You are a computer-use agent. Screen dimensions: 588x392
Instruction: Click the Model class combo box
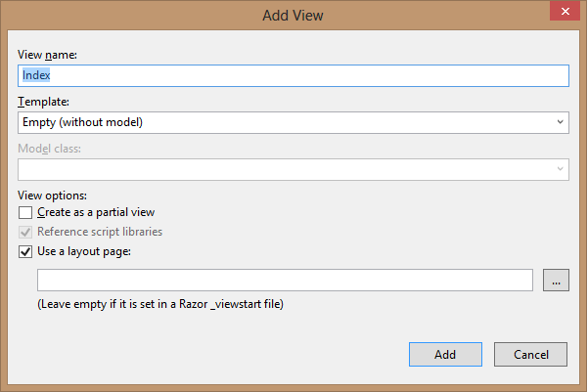294,169
